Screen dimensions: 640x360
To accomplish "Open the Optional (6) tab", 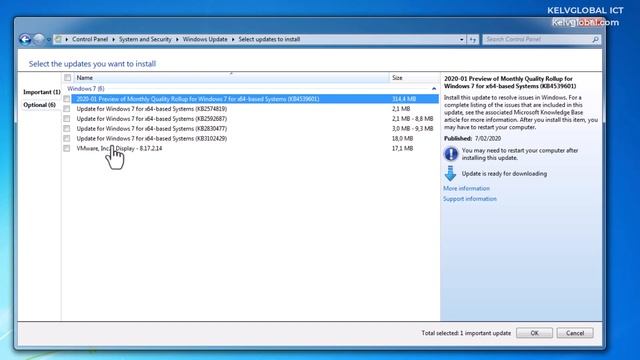I will 39,105.
